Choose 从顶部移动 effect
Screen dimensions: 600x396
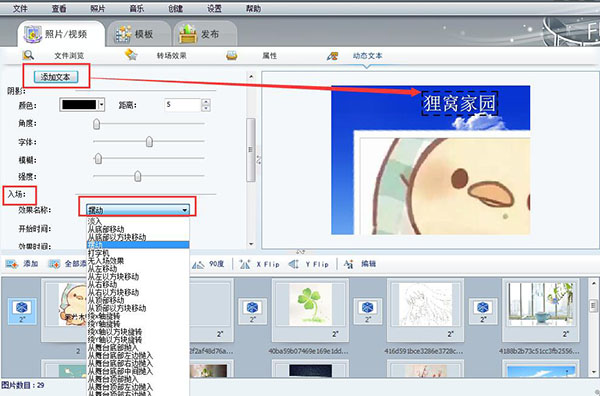point(138,300)
